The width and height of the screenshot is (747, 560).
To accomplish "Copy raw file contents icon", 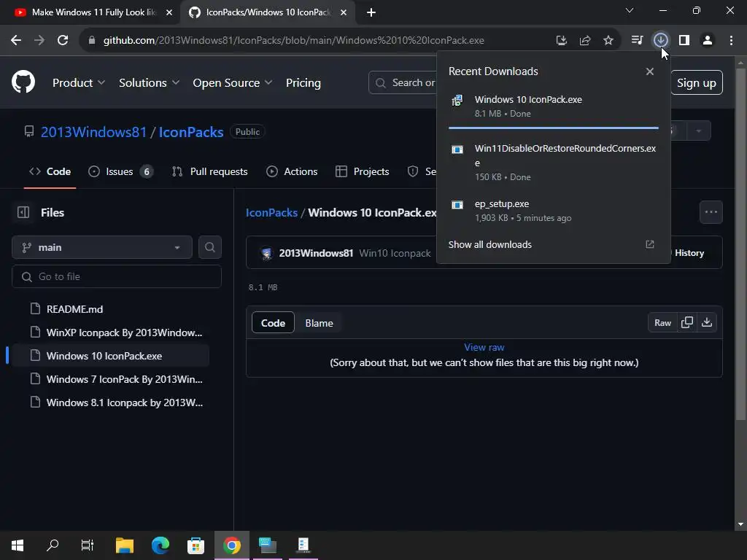I will [687, 322].
